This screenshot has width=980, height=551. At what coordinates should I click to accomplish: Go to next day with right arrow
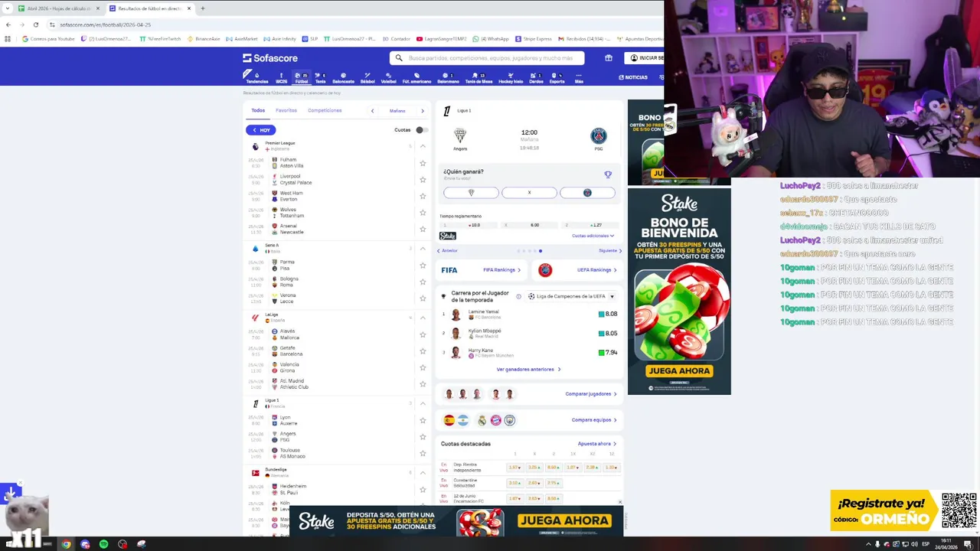[x=422, y=111]
